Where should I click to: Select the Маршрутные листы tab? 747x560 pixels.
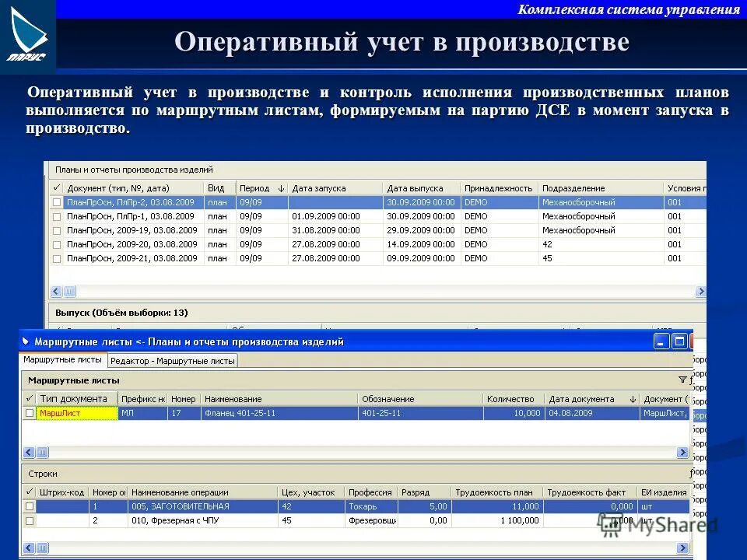[65, 360]
